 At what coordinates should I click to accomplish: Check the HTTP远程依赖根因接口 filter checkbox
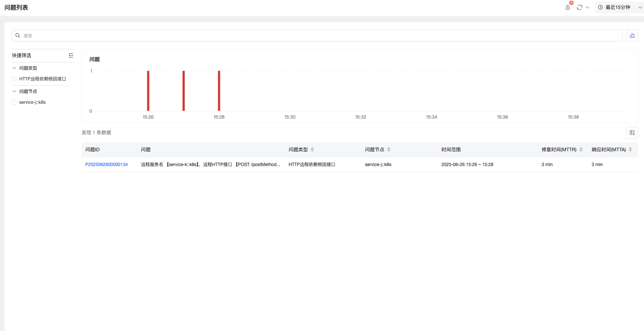[x=14, y=79]
